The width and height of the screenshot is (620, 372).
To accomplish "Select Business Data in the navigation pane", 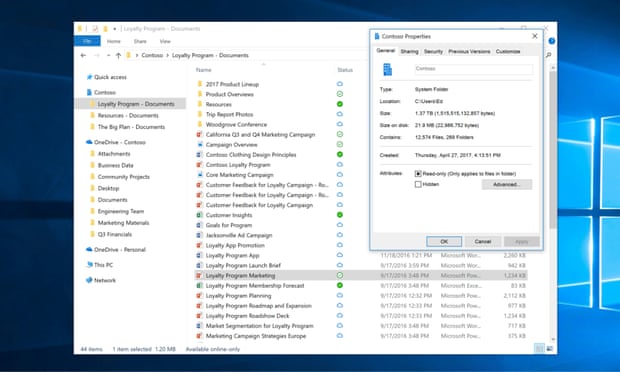I will pos(115,165).
